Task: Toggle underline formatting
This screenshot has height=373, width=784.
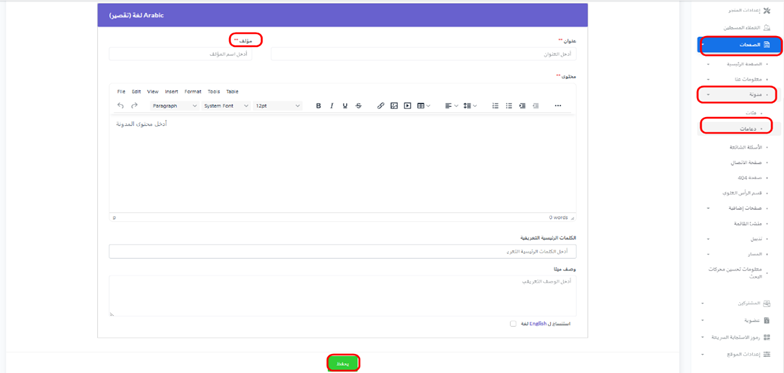Action: point(345,106)
